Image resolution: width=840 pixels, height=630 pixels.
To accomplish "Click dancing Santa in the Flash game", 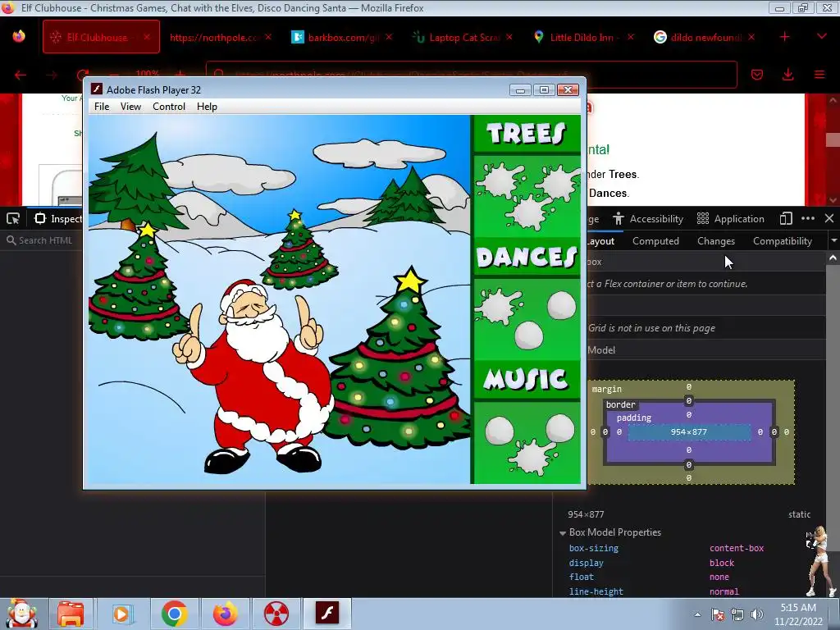I will (x=256, y=375).
